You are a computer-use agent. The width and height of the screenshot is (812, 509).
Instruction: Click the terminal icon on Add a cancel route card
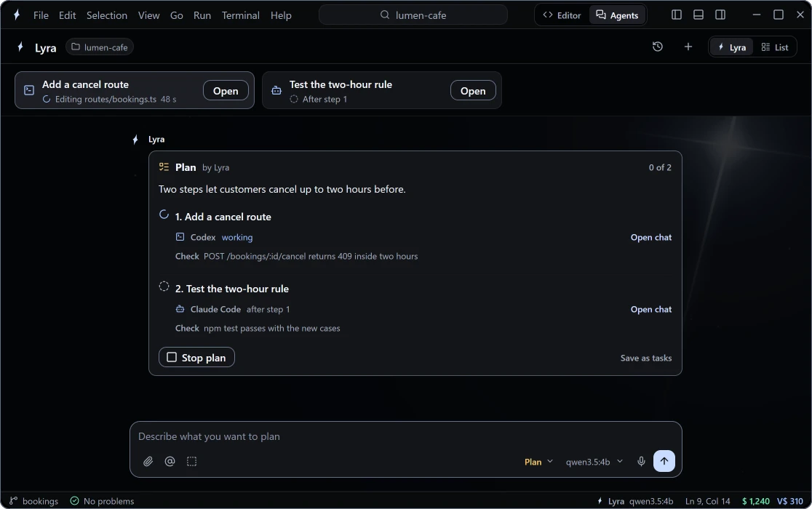coord(29,90)
